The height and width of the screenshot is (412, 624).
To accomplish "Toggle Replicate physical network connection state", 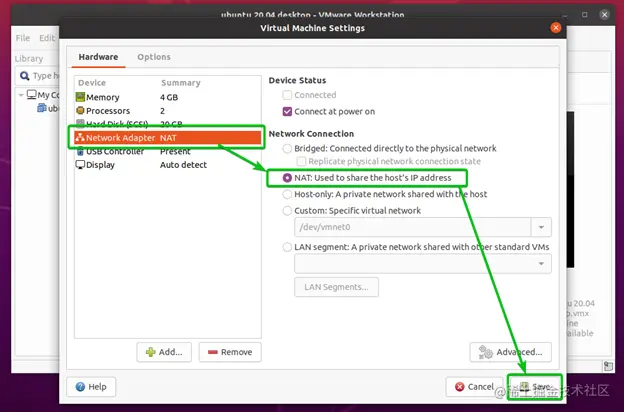I will [301, 161].
